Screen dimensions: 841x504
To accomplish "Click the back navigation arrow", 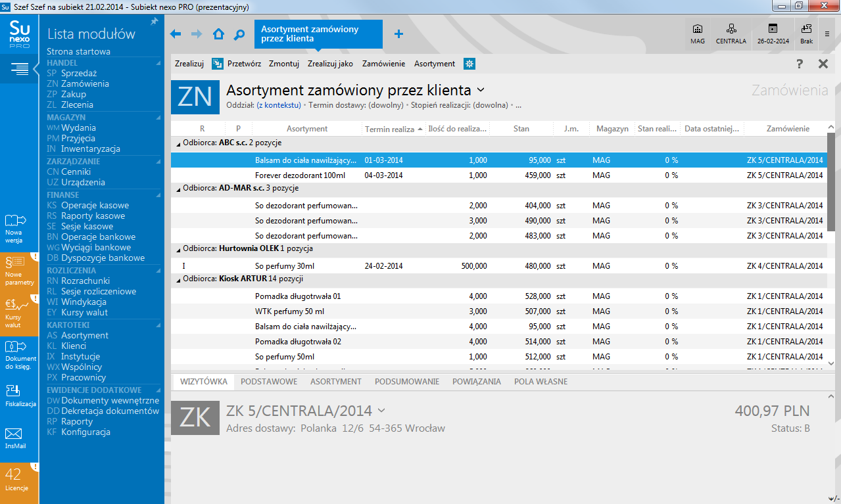I will click(x=176, y=34).
